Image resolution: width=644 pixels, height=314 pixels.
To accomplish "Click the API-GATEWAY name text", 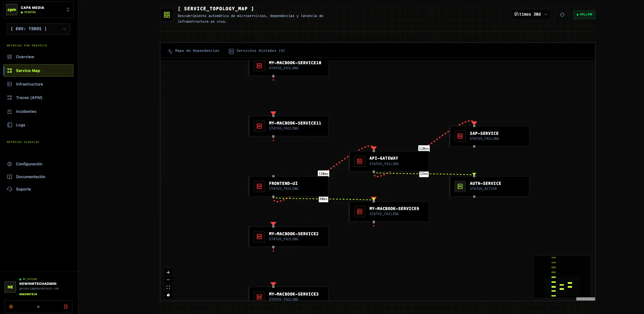I will pyautogui.click(x=383, y=158).
